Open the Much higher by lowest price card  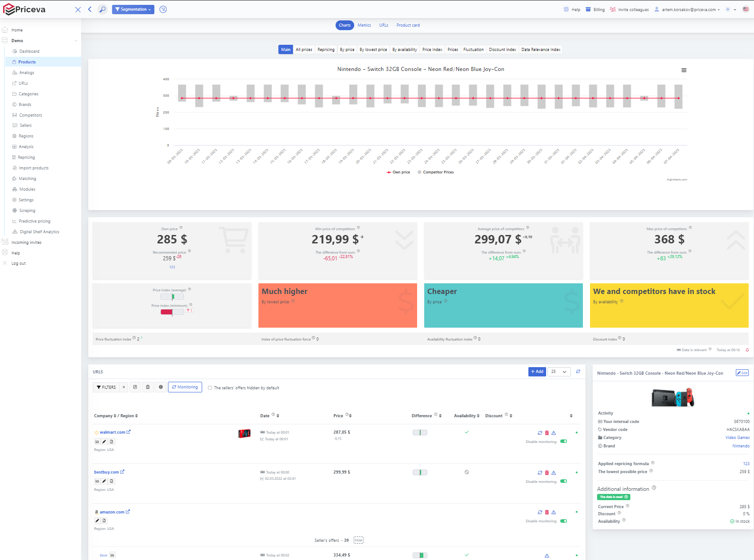pos(338,305)
